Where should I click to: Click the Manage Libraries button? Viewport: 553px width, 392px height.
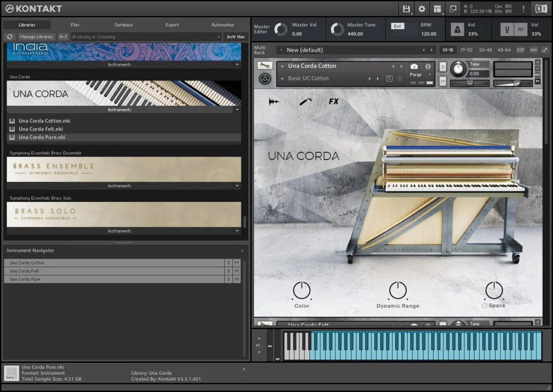(36, 37)
